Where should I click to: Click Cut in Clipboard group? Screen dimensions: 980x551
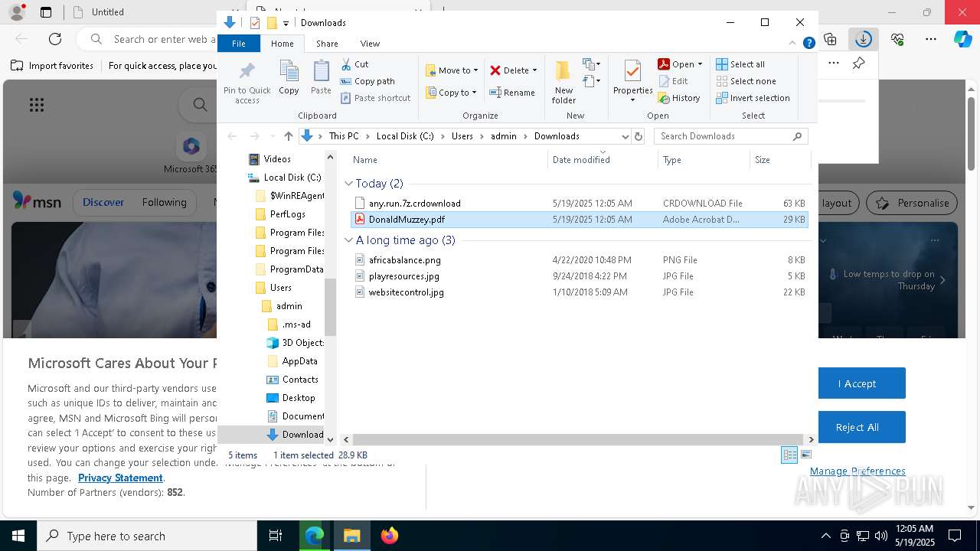(x=354, y=64)
